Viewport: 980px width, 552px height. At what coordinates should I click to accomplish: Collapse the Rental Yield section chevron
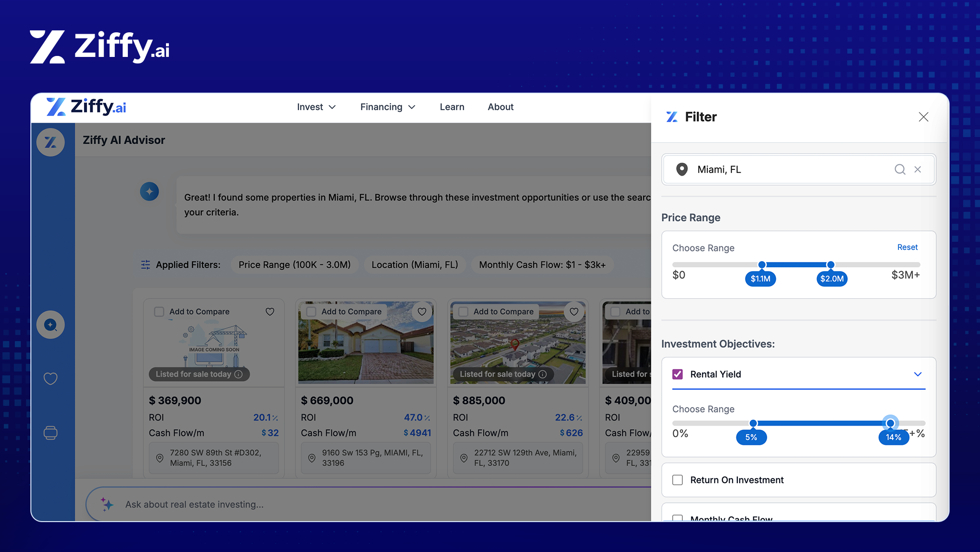tap(918, 374)
